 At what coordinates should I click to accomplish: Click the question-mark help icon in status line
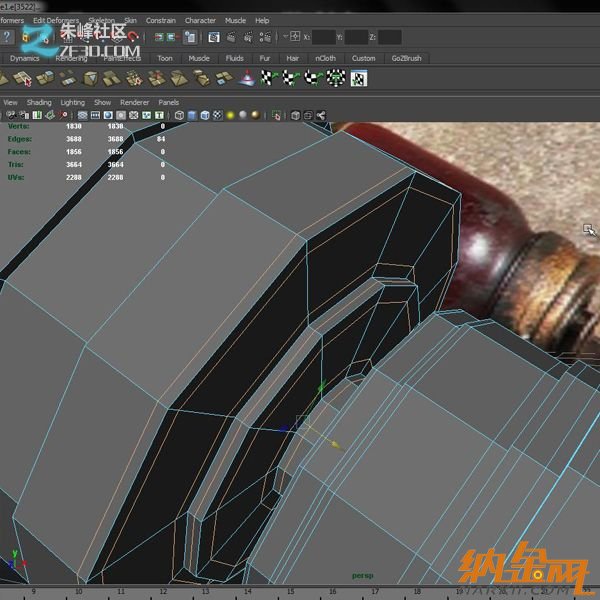pos(7,37)
